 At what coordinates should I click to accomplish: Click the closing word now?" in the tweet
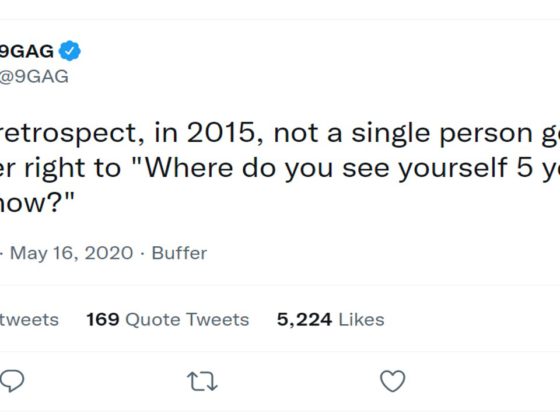pos(37,202)
